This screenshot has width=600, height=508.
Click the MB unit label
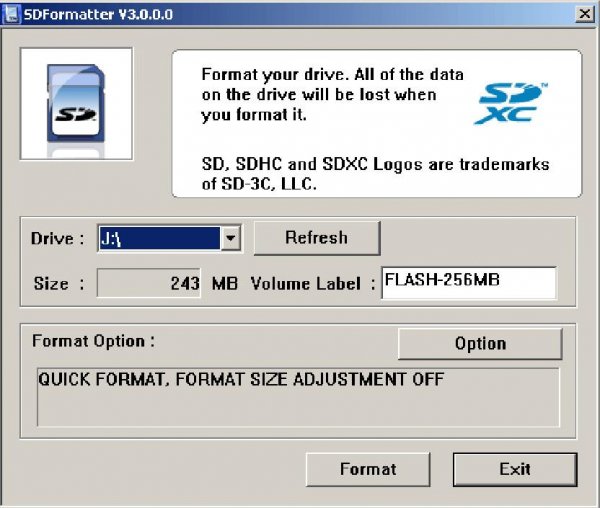[x=225, y=283]
